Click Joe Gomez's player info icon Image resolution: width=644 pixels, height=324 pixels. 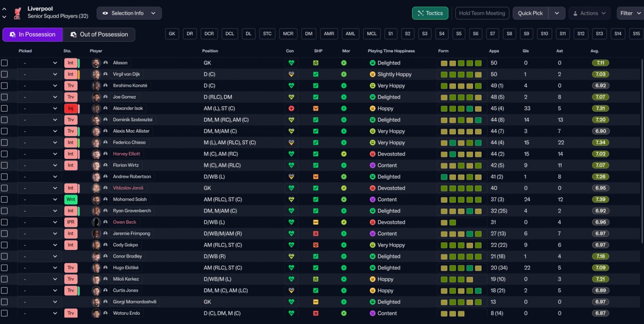click(x=106, y=97)
